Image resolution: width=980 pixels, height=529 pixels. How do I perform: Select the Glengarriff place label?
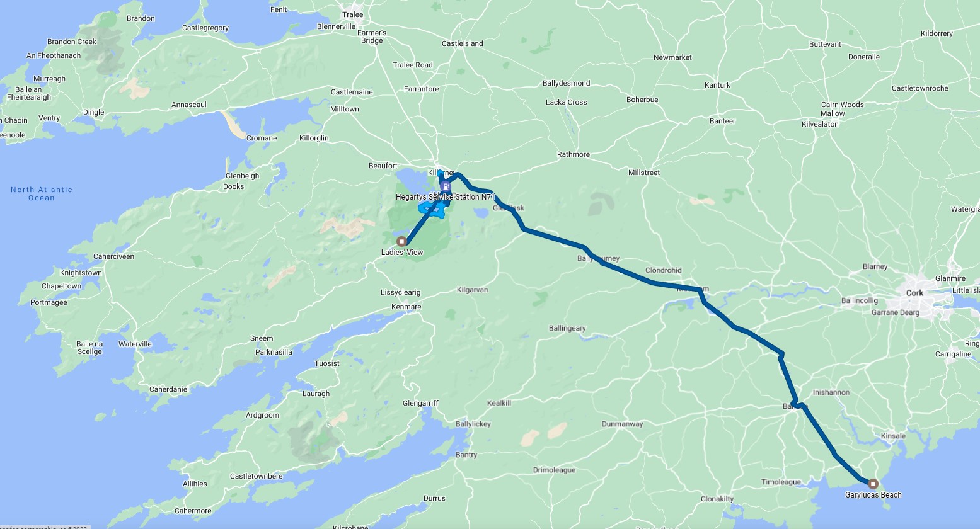[x=420, y=403]
